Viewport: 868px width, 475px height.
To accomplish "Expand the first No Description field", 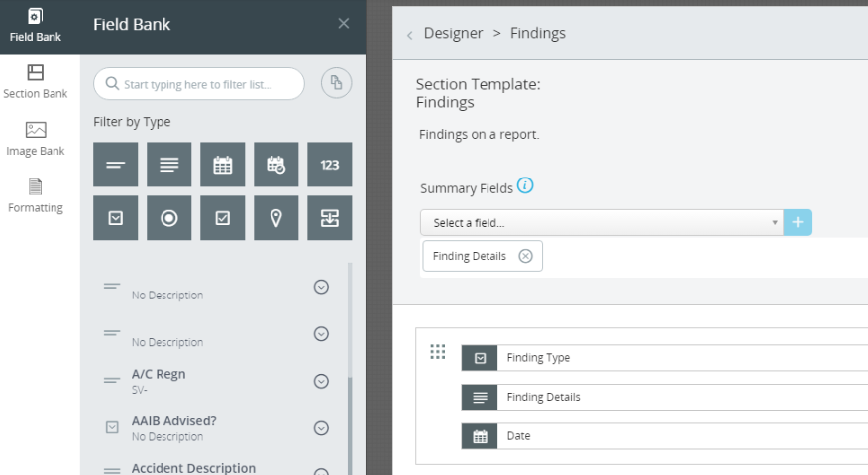I will coord(321,287).
